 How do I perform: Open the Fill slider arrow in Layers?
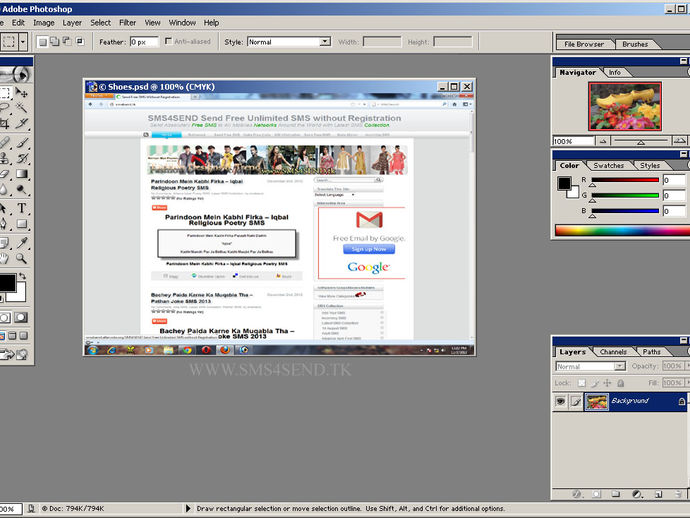[688, 383]
